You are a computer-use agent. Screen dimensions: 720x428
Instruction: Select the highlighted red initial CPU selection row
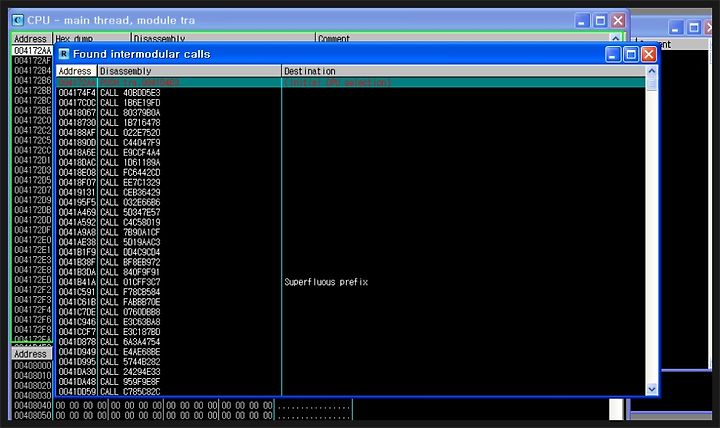click(351, 83)
